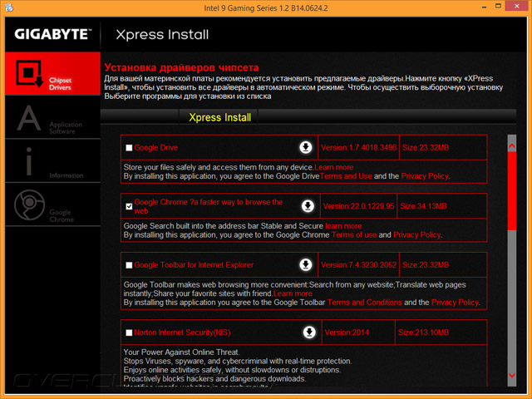Open the Information section

coord(52,161)
